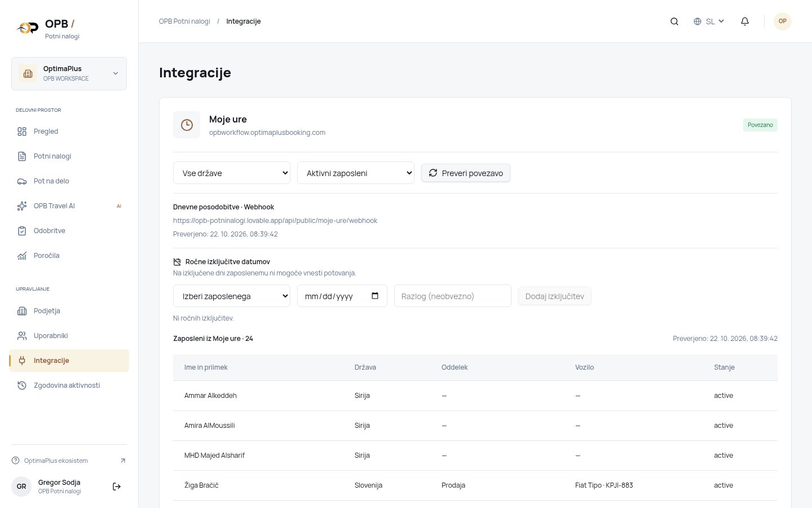812x508 pixels.
Task: Open Zgodovina aktivnosti
Action: point(69,386)
